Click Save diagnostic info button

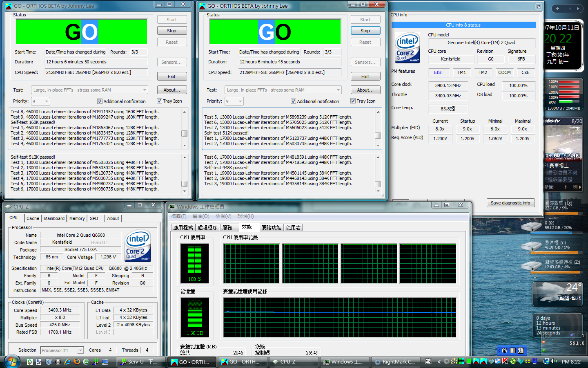pyautogui.click(x=510, y=203)
